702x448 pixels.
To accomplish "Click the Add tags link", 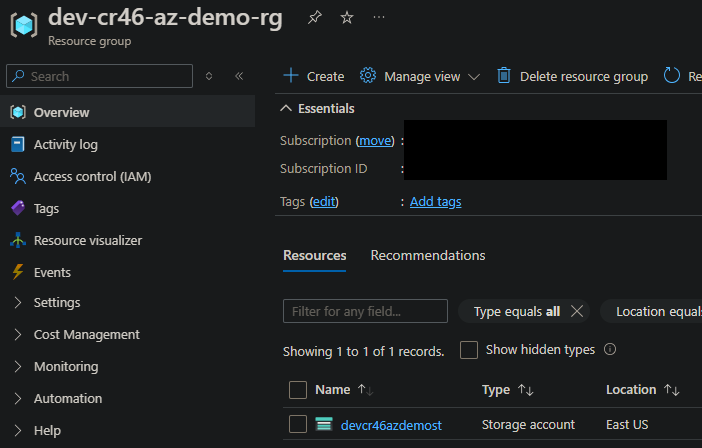I will (x=435, y=202).
